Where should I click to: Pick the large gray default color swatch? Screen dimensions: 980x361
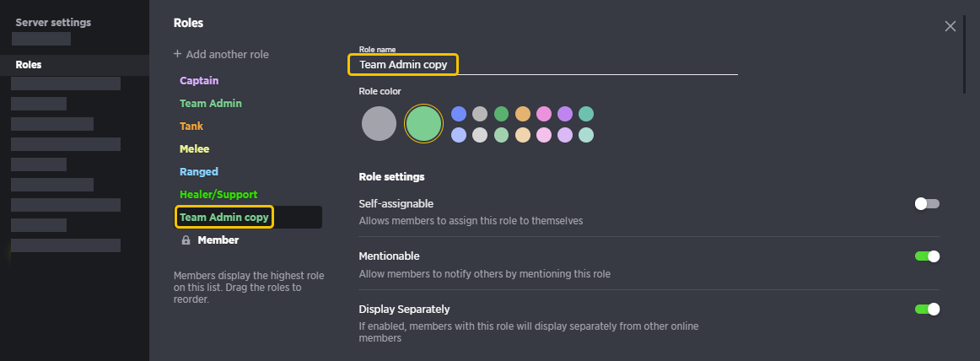(379, 124)
